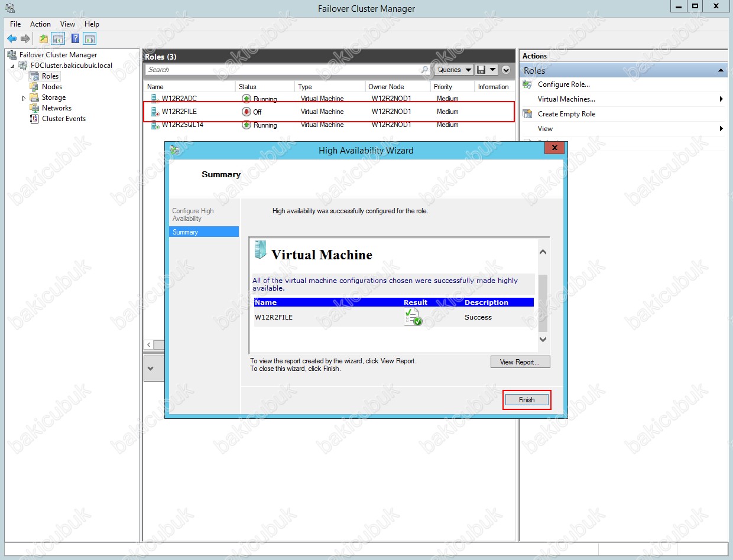The image size is (733, 560).
Task: Expand the Storage tree node
Action: click(24, 98)
